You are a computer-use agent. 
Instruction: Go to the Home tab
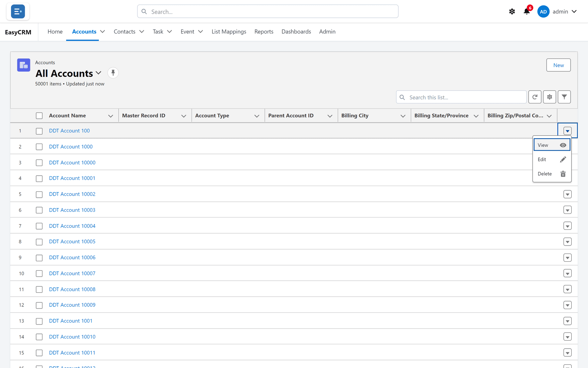(x=55, y=31)
